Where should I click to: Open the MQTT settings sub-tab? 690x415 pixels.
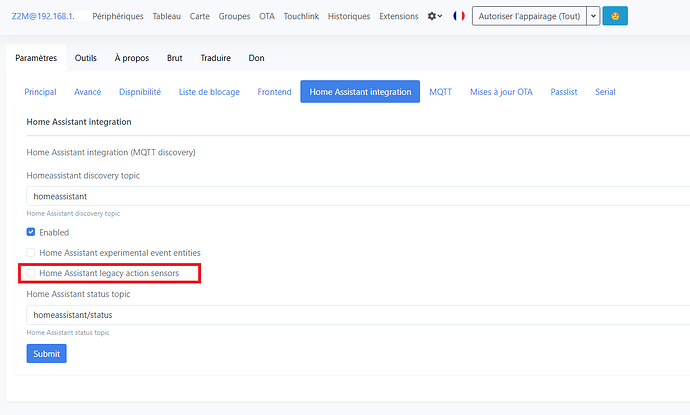click(440, 92)
